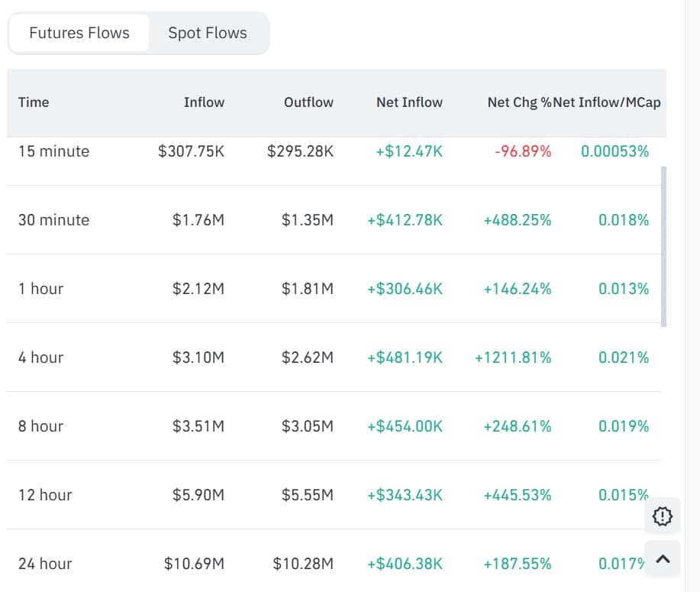Click the $10.69M inflow value
700x592 pixels.
pyautogui.click(x=195, y=564)
